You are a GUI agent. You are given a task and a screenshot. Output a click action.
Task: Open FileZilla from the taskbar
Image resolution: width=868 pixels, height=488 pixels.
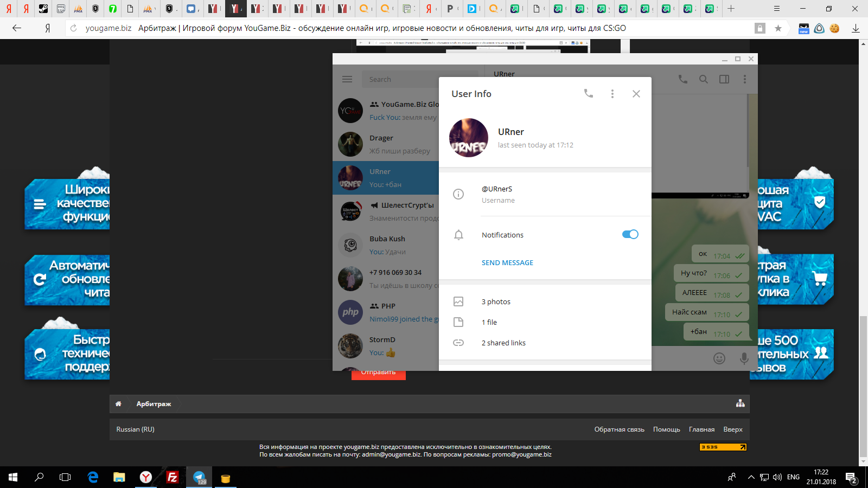coord(173,477)
